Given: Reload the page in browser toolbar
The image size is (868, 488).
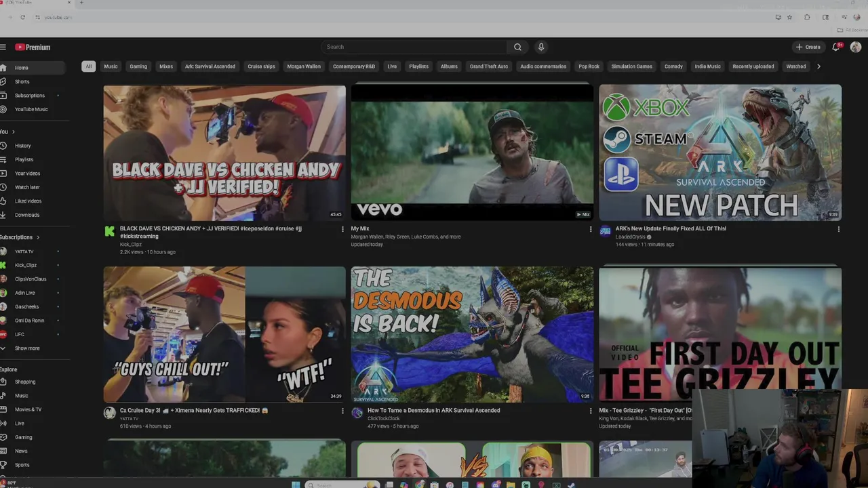Looking at the screenshot, I should [22, 17].
